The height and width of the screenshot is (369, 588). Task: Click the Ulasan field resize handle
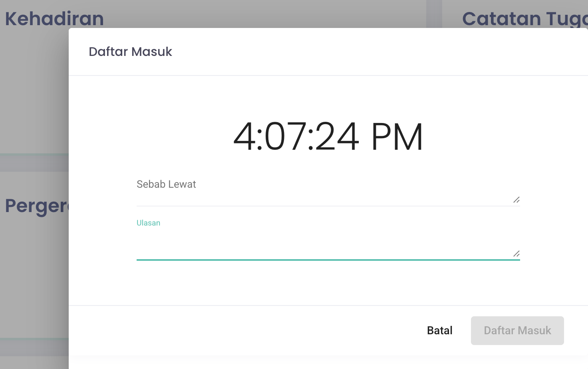516,254
